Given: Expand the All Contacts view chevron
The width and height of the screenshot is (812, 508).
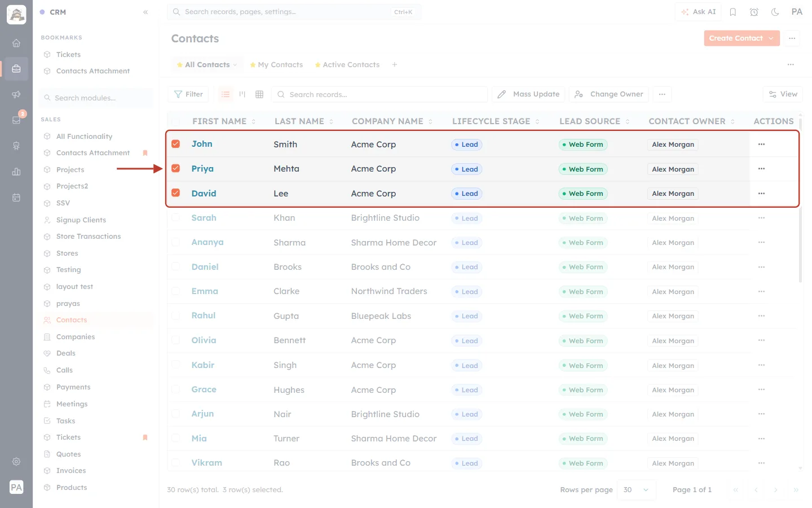Looking at the screenshot, I should click(x=235, y=65).
